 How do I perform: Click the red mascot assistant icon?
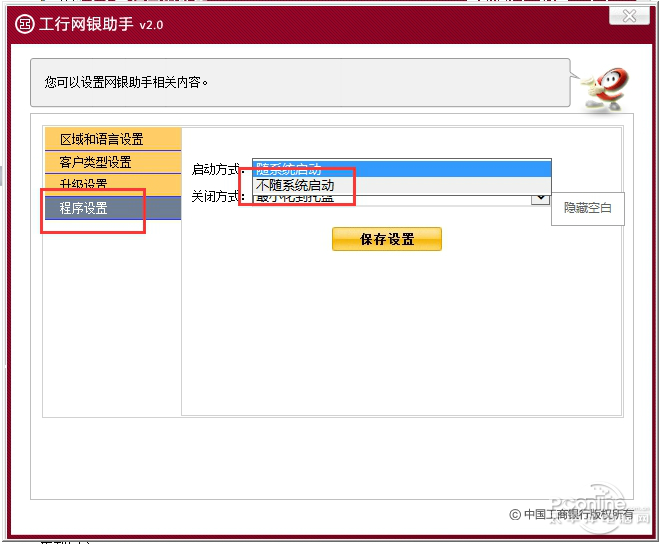point(606,89)
